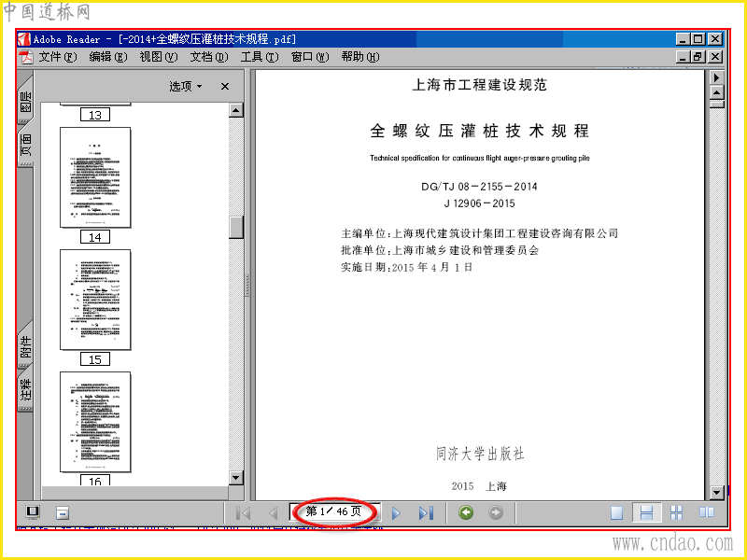This screenshot has height=560, width=747.
Task: Enable continuous page layout
Action: 646,512
